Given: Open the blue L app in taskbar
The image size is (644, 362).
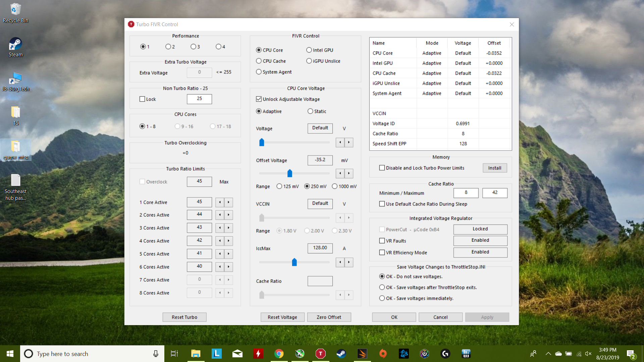Looking at the screenshot, I should [216, 354].
